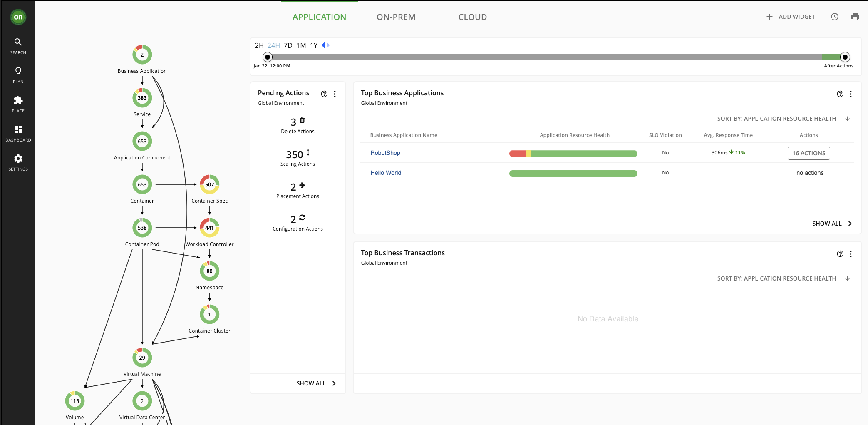
Task: Select the Application Component node
Action: click(x=142, y=141)
